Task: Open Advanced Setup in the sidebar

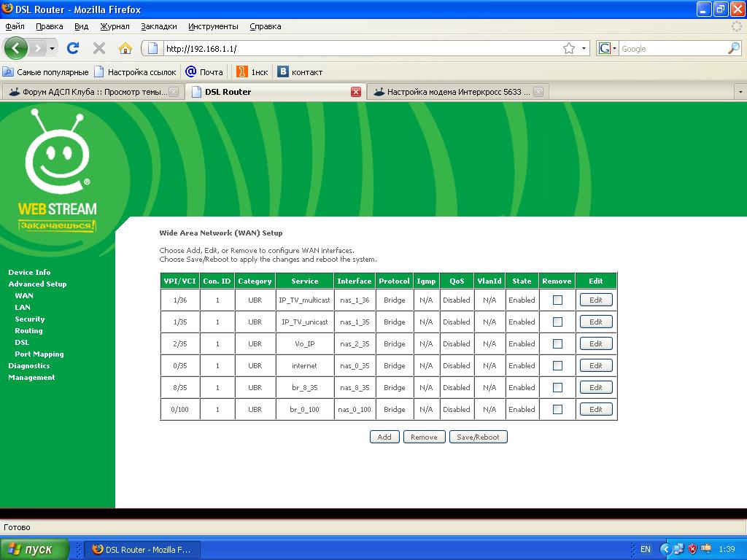Action: point(37,284)
